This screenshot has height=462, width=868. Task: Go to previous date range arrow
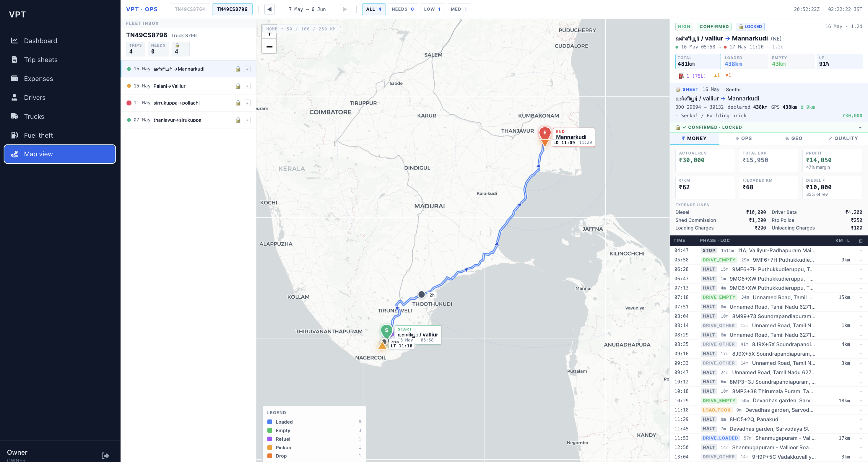coord(269,9)
